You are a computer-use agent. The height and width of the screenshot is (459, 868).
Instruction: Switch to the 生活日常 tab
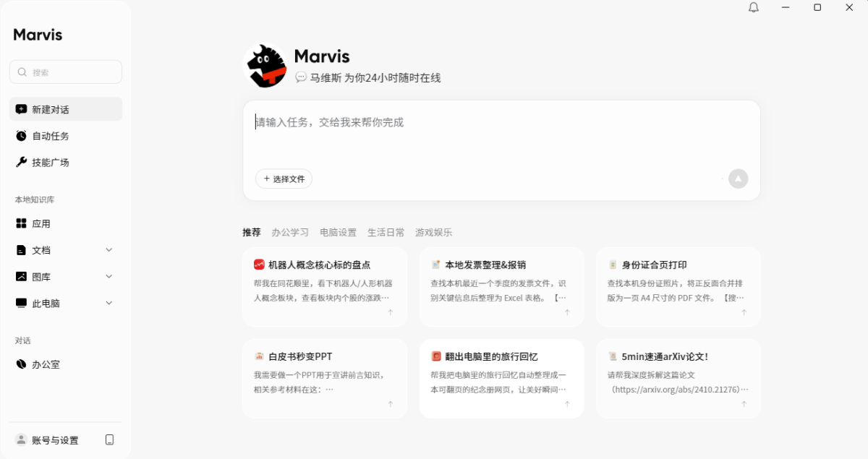click(x=386, y=232)
